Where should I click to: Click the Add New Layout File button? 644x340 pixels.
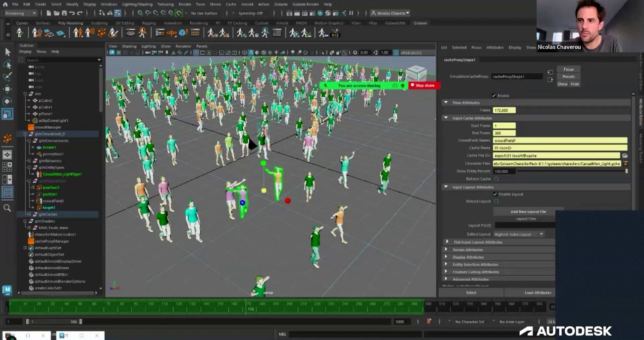(x=528, y=211)
